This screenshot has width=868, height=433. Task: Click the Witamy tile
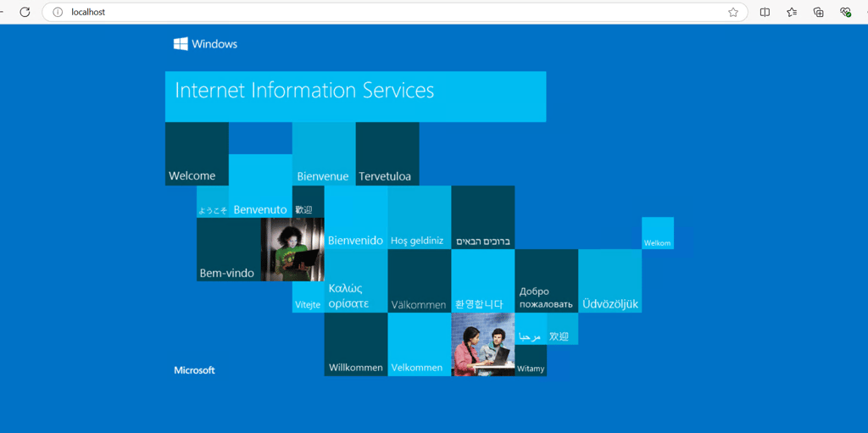tap(531, 360)
